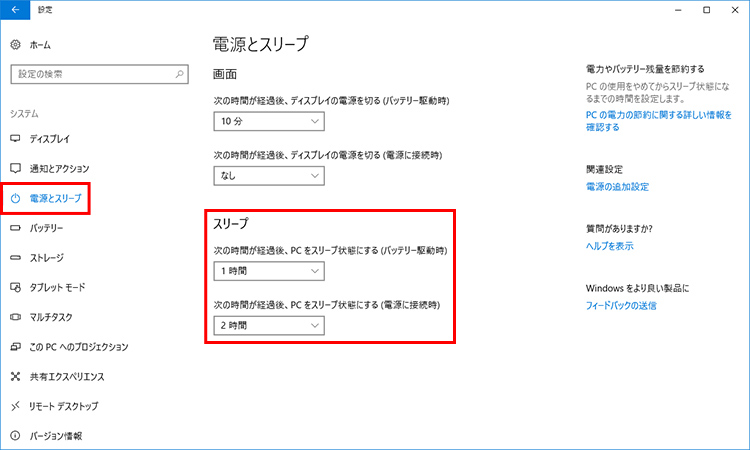
Task: Click the battery icon in sidebar
Action: pos(15,228)
